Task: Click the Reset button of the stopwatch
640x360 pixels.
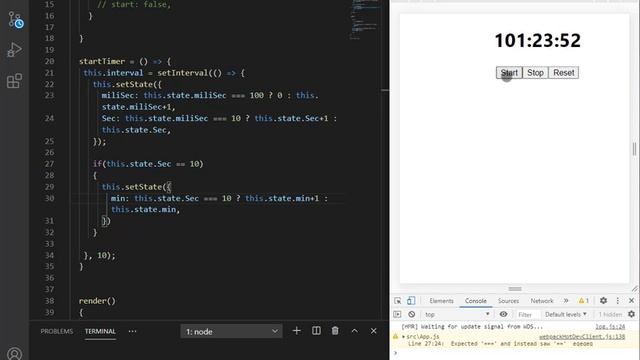Action: click(x=564, y=73)
